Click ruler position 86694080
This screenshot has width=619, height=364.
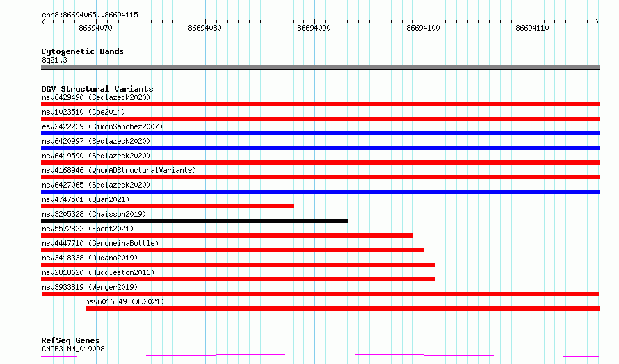(205, 28)
